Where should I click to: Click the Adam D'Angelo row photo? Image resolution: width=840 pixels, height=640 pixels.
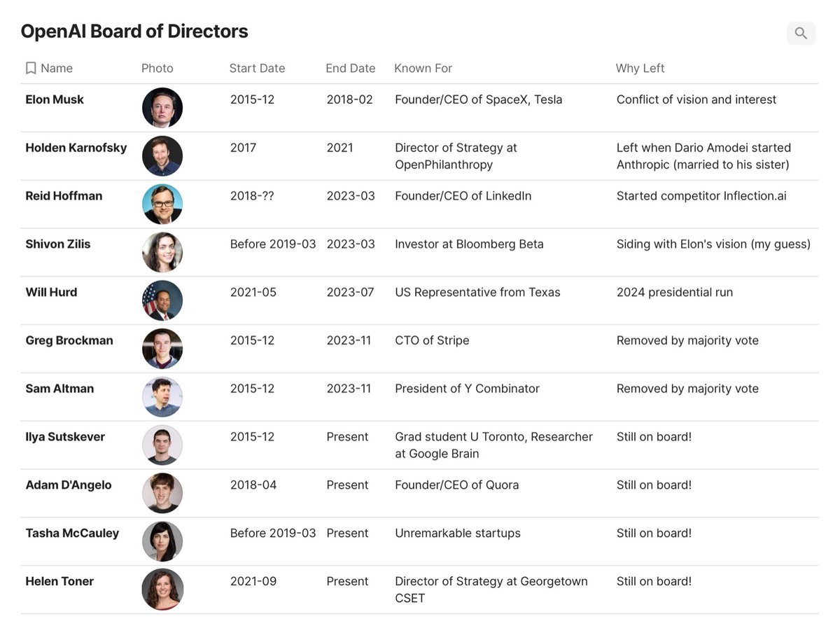tap(162, 493)
